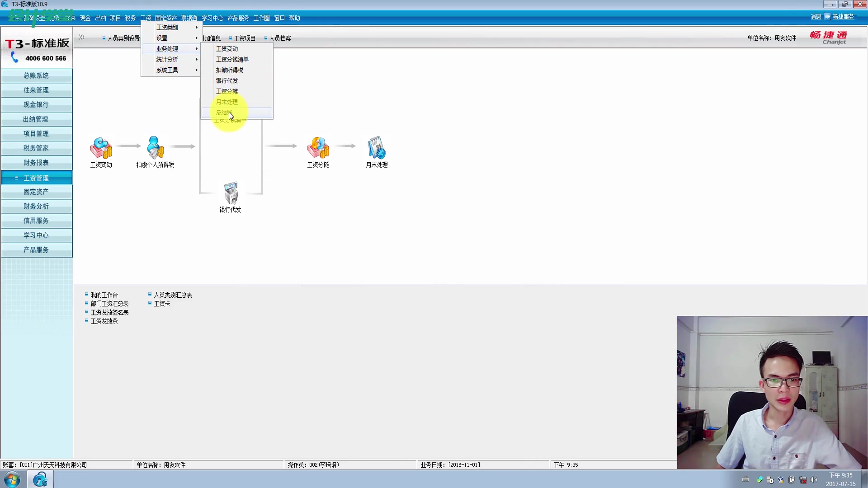Screen dimensions: 868x488
Task: Select 月末处理 from business menu
Action: point(228,101)
